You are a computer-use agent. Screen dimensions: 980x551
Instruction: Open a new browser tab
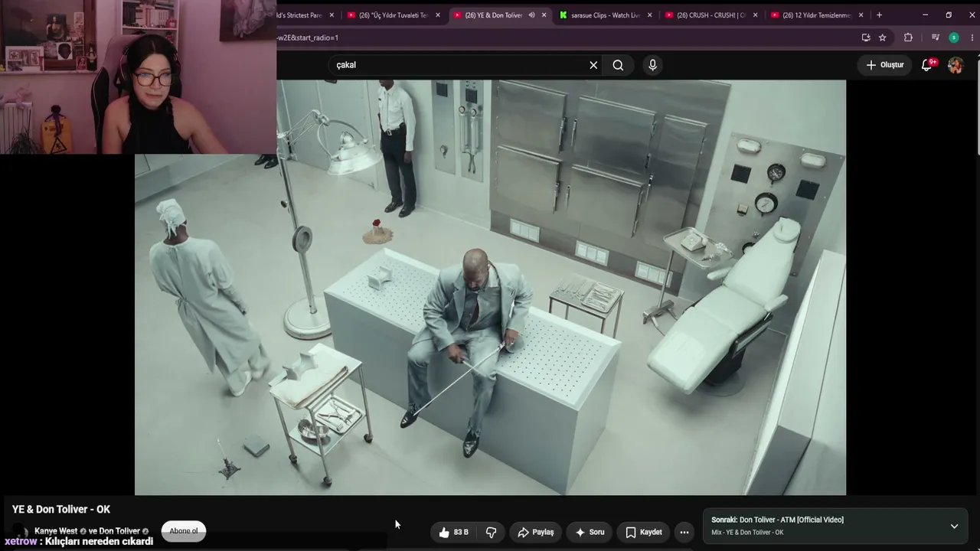[x=879, y=15]
